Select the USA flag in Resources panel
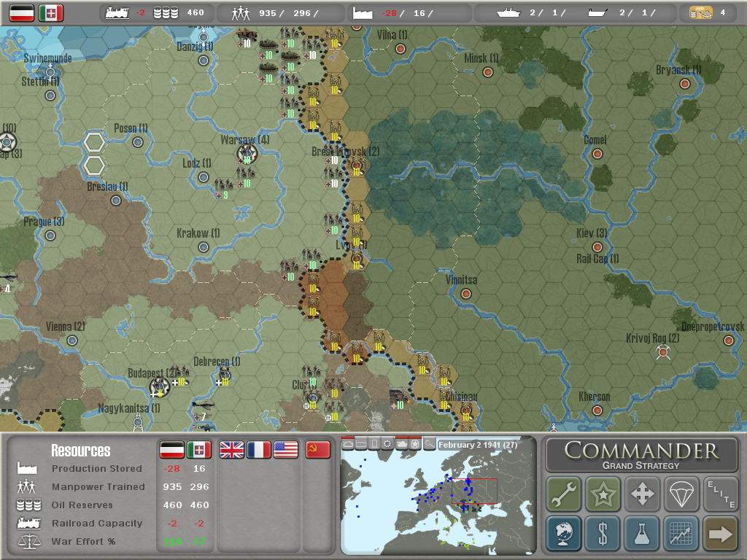Screen dimensions: 747x560 (286, 450)
